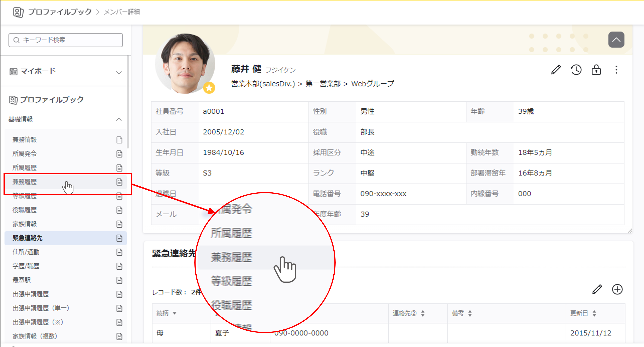Open the three-dot more options menu
This screenshot has height=347, width=644.
point(616,70)
